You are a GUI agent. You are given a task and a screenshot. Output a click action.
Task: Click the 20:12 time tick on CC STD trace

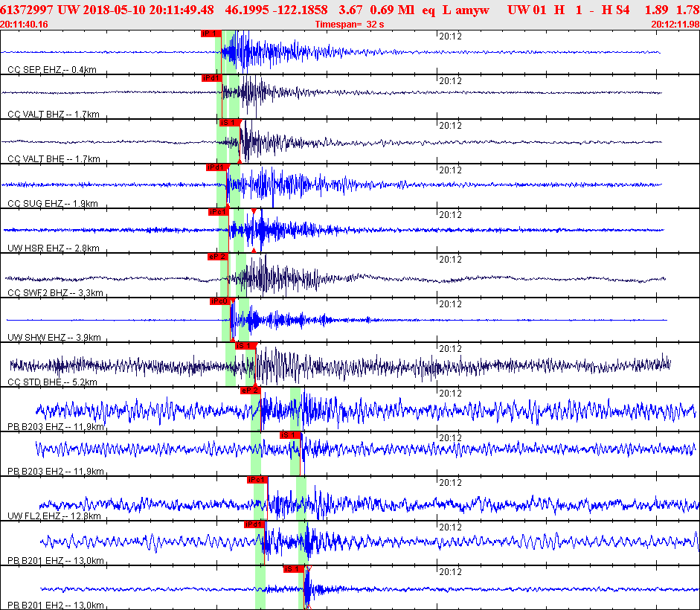(451, 349)
